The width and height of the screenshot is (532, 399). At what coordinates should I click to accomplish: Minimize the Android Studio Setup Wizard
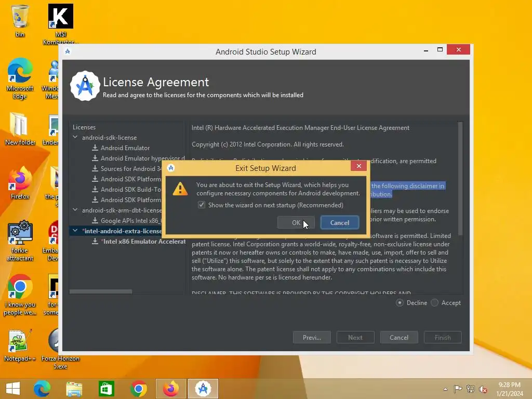tap(426, 50)
